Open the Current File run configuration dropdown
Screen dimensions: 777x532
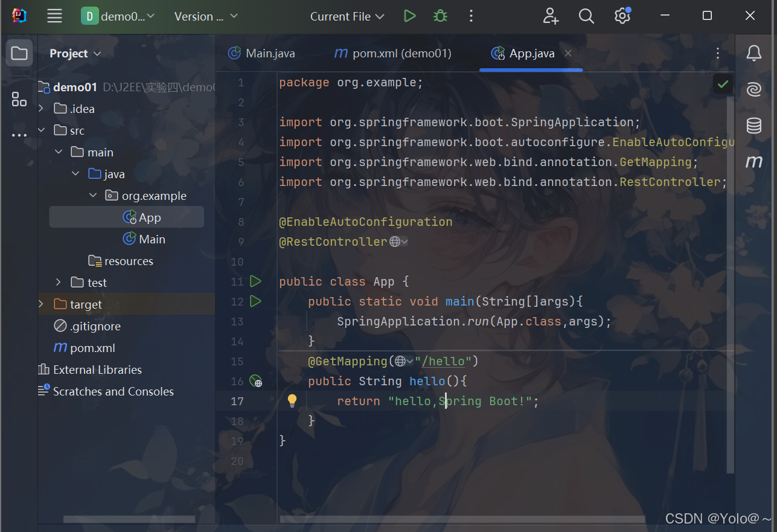pos(347,16)
